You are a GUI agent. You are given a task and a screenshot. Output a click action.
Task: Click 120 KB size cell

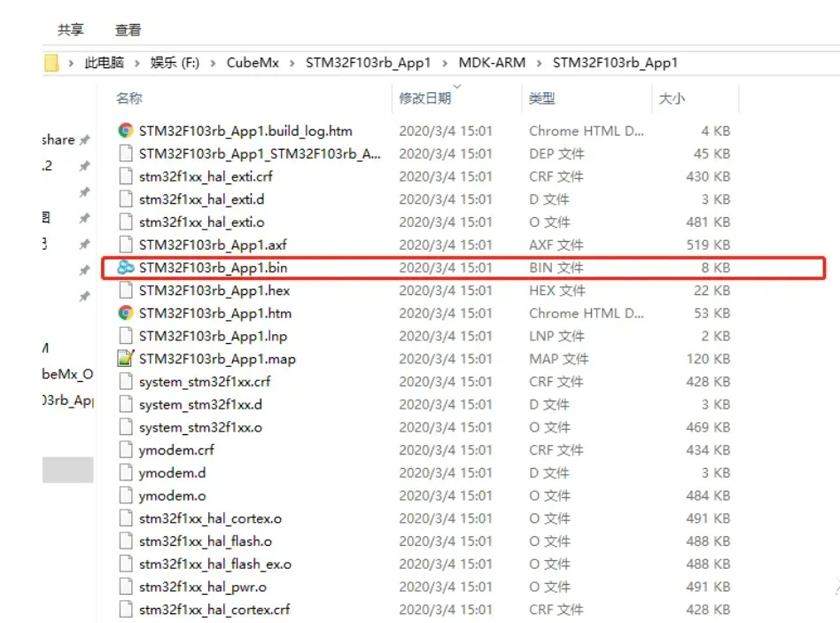pos(708,359)
